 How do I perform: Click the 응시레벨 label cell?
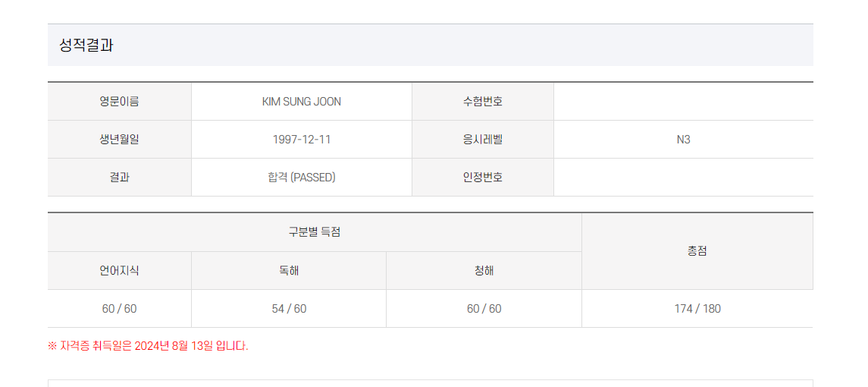483,140
